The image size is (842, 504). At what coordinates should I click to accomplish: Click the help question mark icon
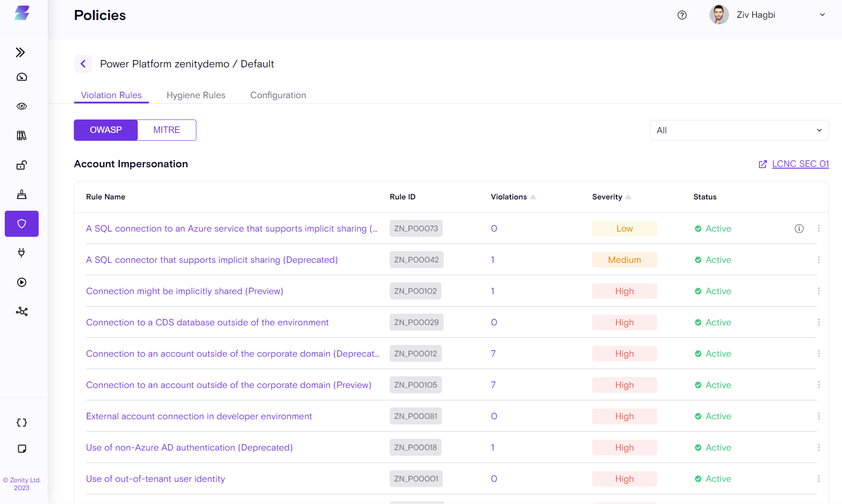pyautogui.click(x=682, y=15)
